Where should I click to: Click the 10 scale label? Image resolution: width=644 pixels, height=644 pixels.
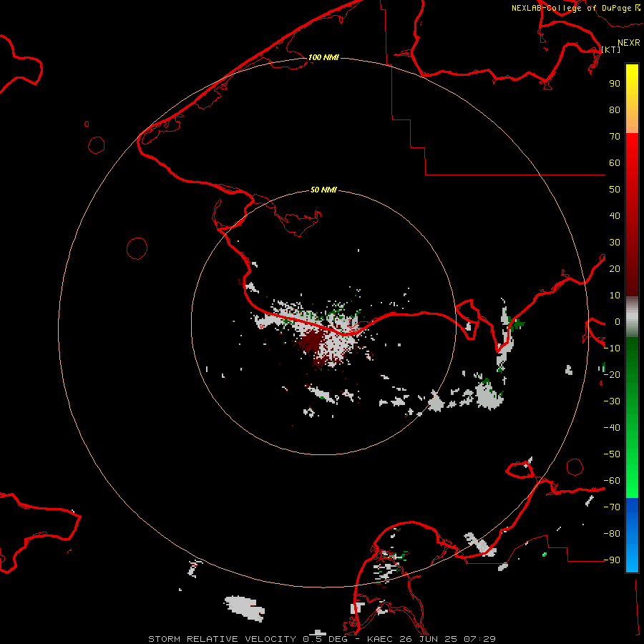[x=615, y=296]
